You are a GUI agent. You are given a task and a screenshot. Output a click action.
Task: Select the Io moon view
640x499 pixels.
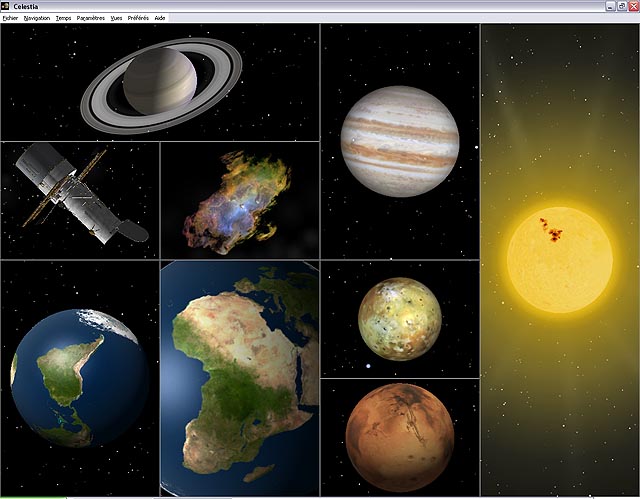coord(400,319)
